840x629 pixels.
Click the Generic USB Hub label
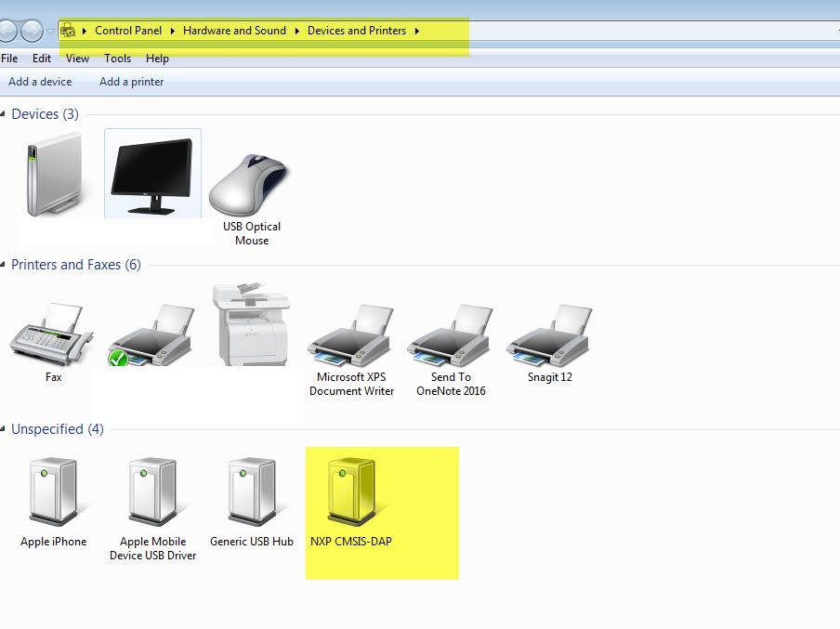tap(252, 542)
